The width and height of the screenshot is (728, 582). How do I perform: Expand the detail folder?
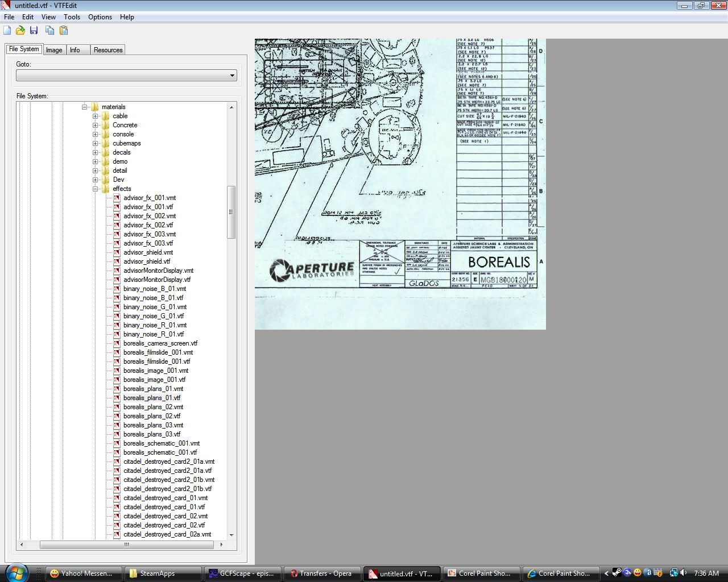96,171
